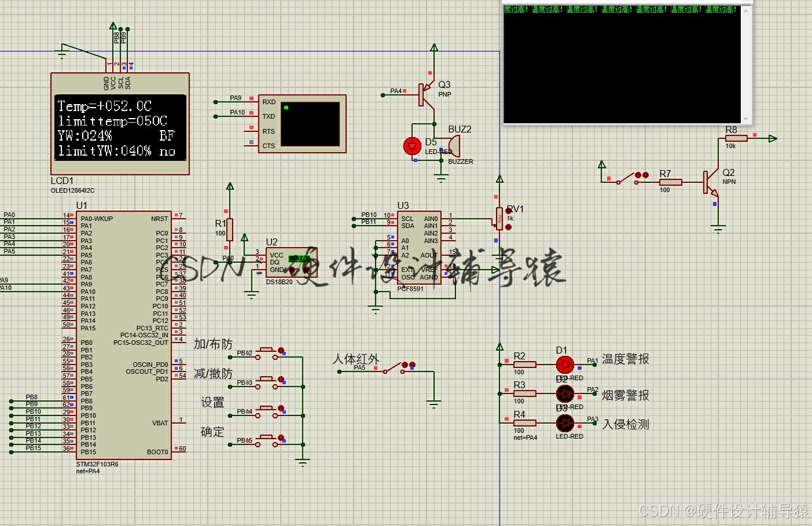Image resolution: width=812 pixels, height=526 pixels.
Task: Click the 烟雾警报 label
Action: click(626, 395)
